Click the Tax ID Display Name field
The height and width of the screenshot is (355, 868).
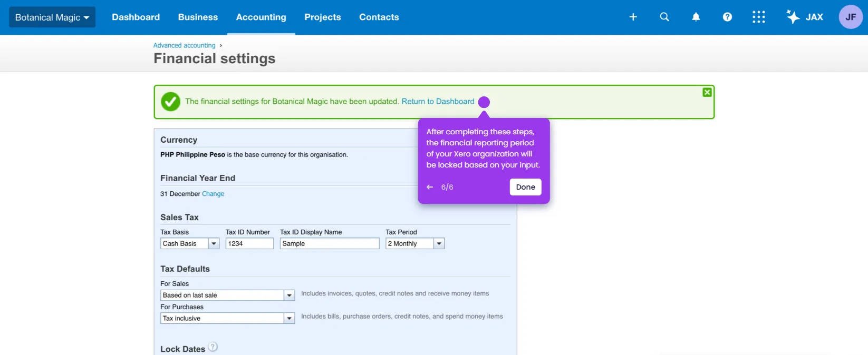click(x=330, y=243)
